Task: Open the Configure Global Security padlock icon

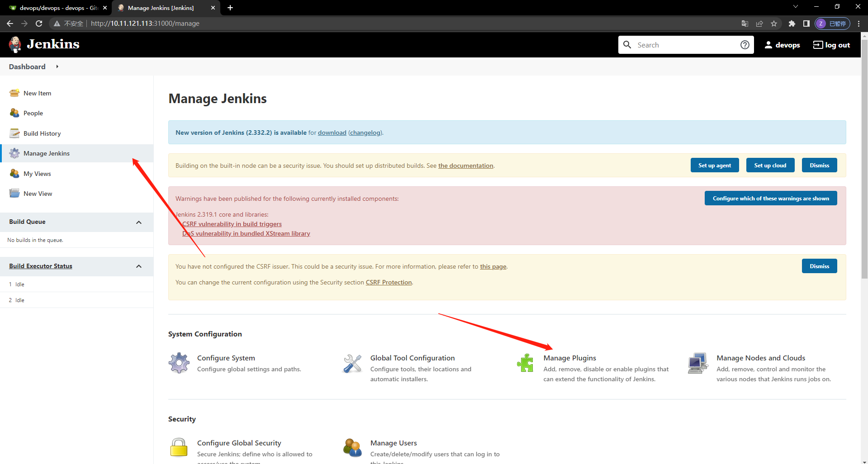Action: click(x=179, y=448)
